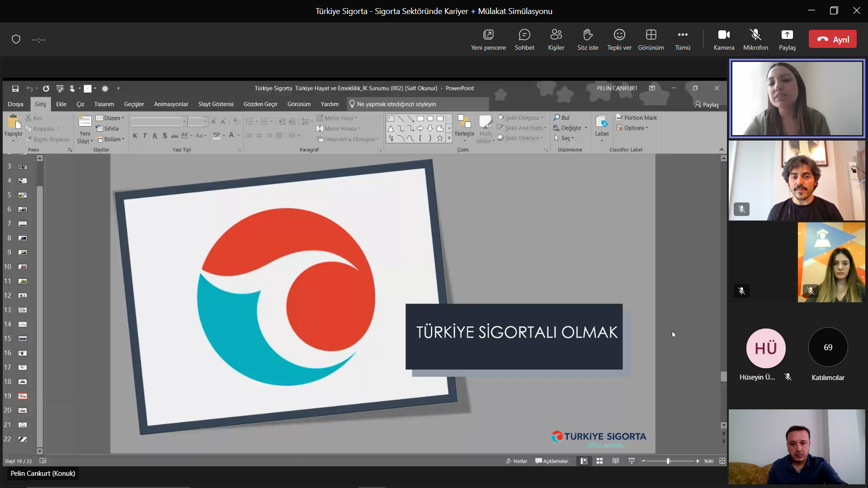Select slide 19 thumbnail
The width and height of the screenshot is (868, 488).
pyautogui.click(x=23, y=396)
